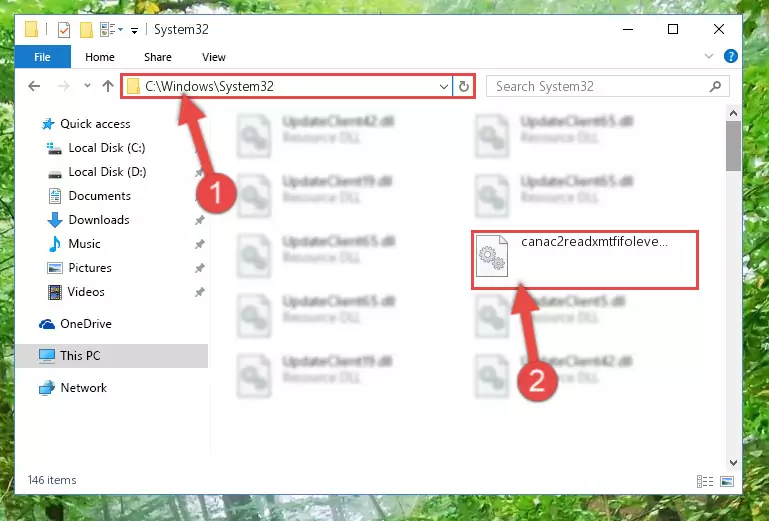Open Music in the navigation pane

84,244
